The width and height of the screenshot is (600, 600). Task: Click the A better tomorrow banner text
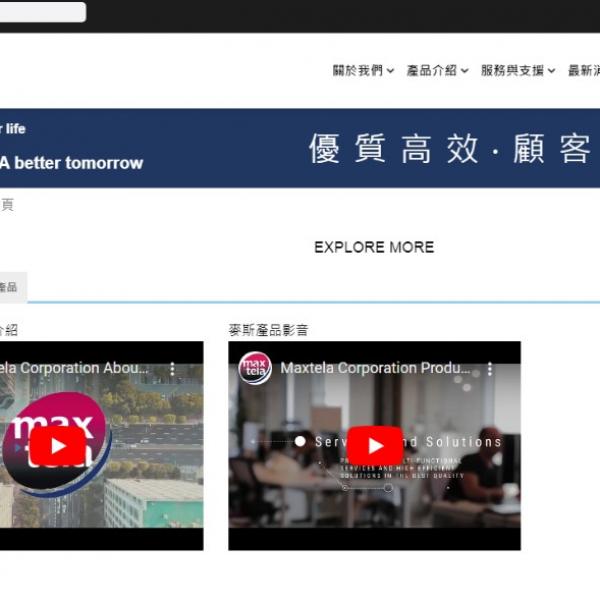coord(72,163)
